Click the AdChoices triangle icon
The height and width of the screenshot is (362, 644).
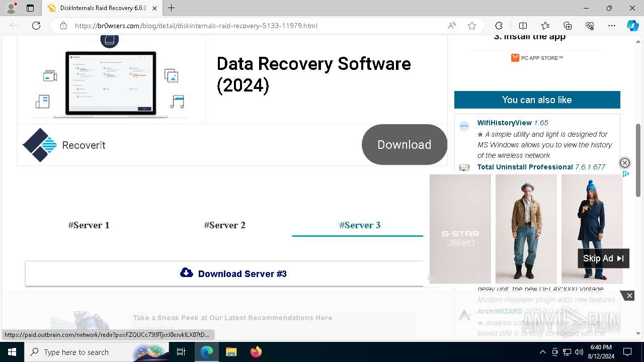coord(626,174)
